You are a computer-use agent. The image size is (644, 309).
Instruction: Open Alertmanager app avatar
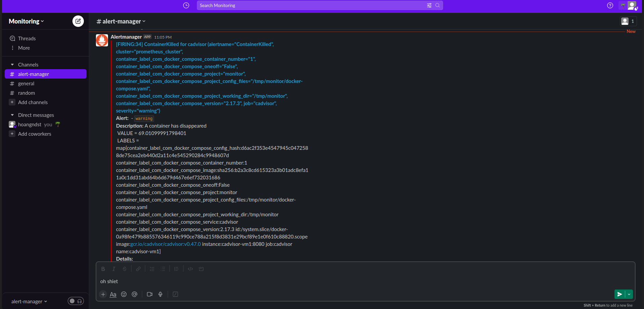coord(102,40)
